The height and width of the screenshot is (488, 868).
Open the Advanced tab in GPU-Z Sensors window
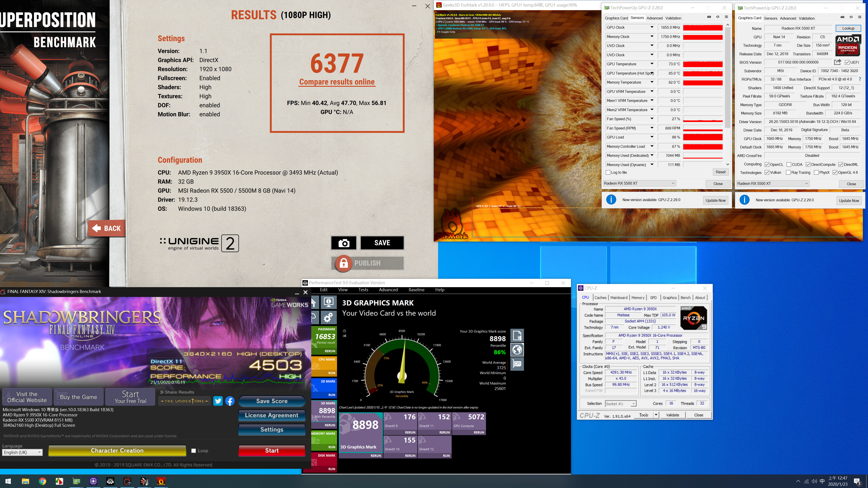[x=654, y=18]
